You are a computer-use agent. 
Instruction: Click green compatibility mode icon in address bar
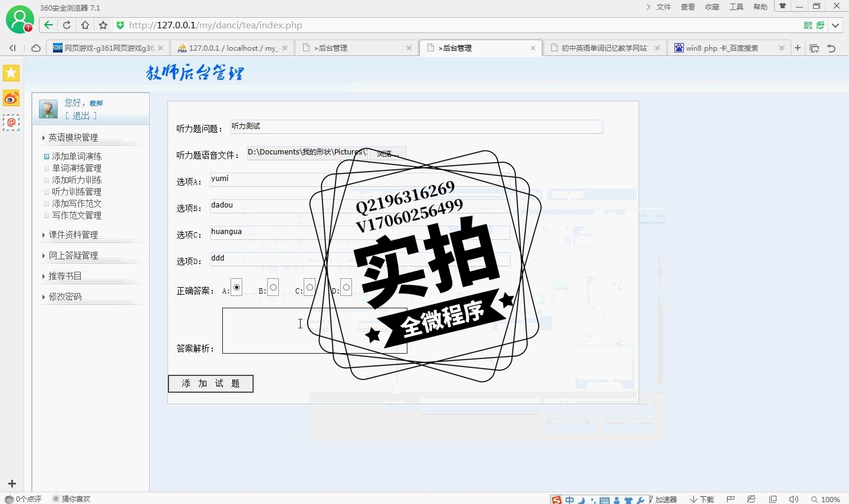coord(820,25)
